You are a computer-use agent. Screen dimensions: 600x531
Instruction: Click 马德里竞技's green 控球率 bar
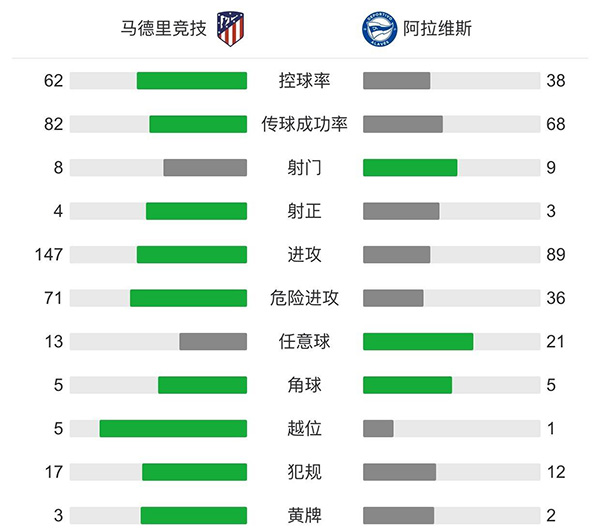point(191,81)
